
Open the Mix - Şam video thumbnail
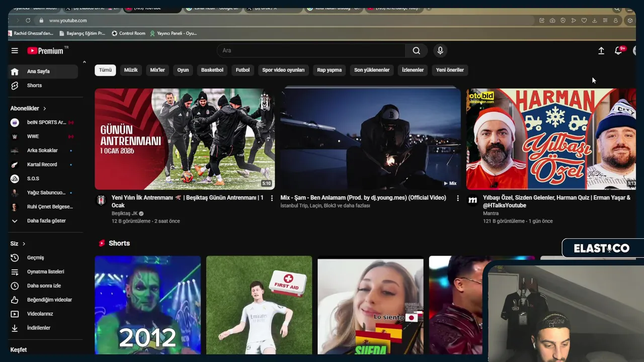370,139
